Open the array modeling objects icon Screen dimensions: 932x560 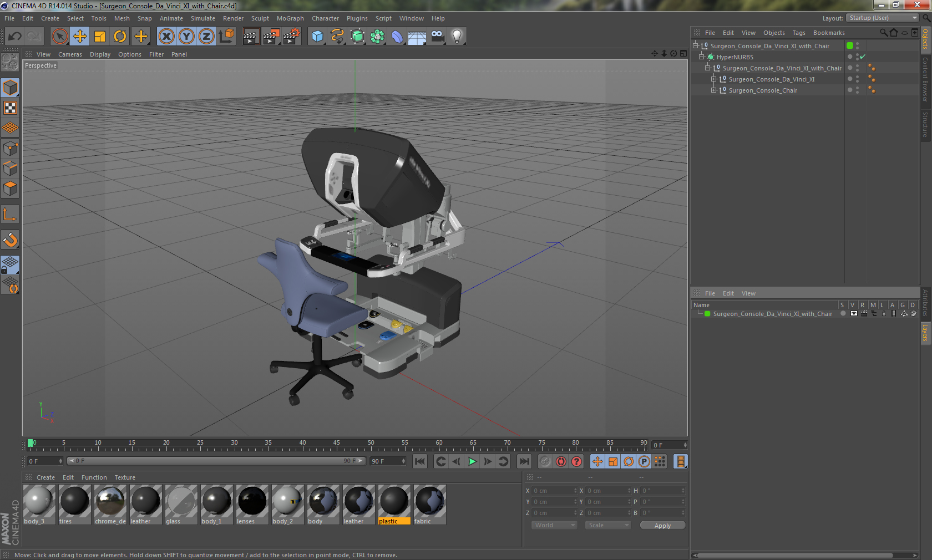click(x=378, y=37)
